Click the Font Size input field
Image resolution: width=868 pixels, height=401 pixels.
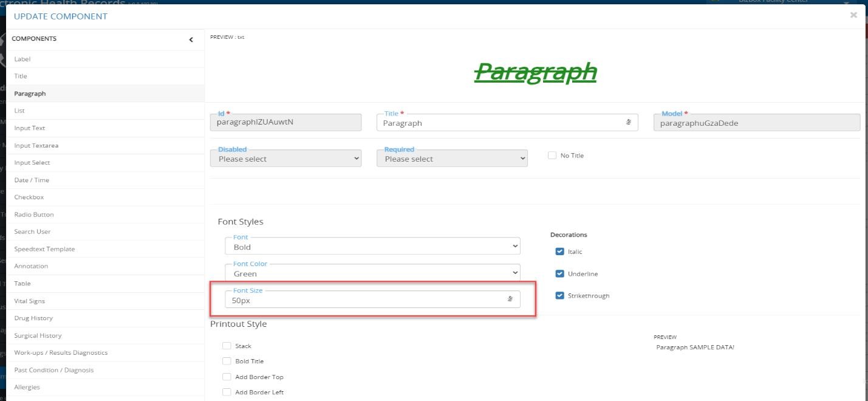(x=364, y=300)
